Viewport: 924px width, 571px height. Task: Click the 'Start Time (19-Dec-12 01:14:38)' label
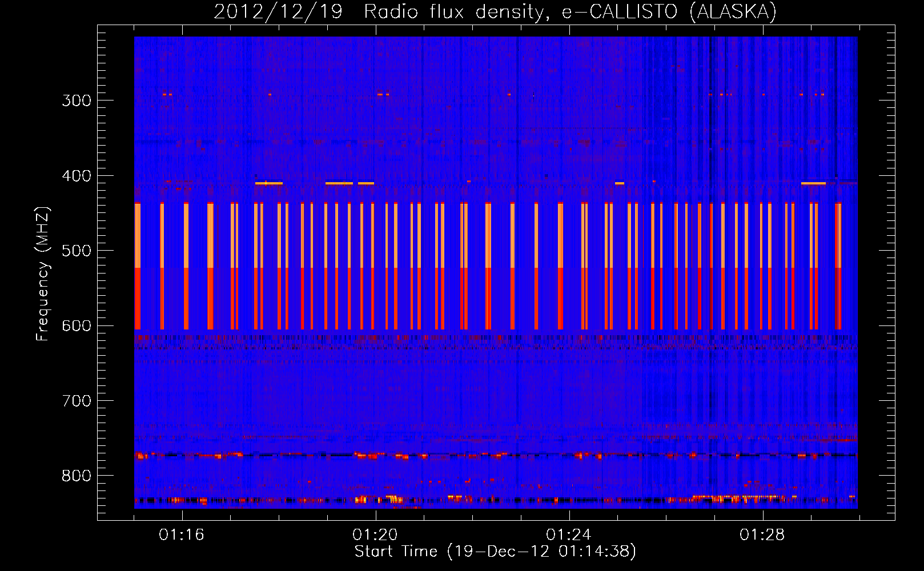pos(495,552)
